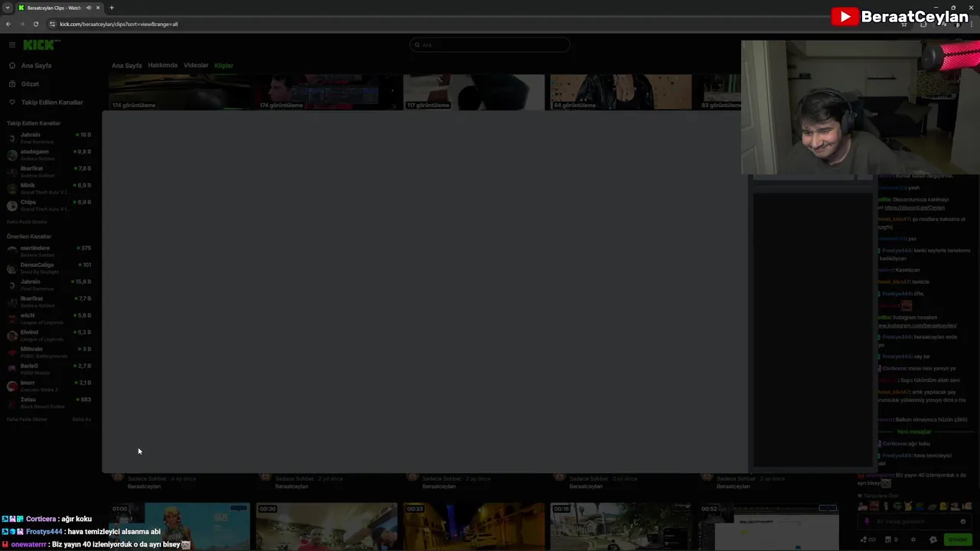Reload the Kick clips page
The width and height of the screenshot is (980, 551).
pos(35,24)
